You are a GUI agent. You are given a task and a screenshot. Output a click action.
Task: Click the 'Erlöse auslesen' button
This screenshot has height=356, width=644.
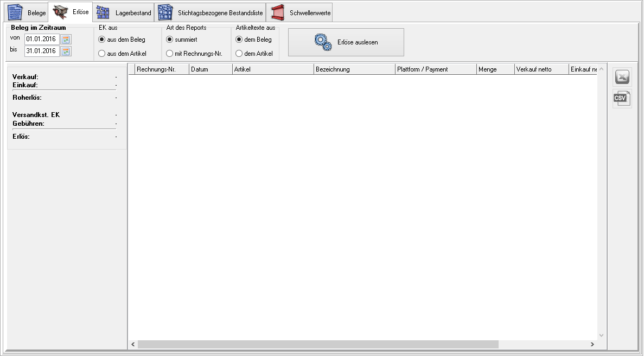[x=346, y=42]
